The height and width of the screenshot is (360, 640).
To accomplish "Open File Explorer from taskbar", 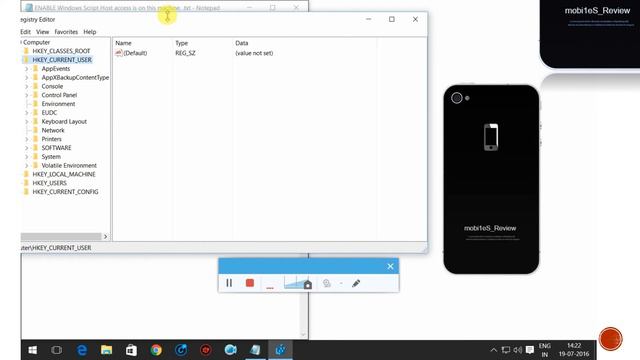I will (107, 350).
